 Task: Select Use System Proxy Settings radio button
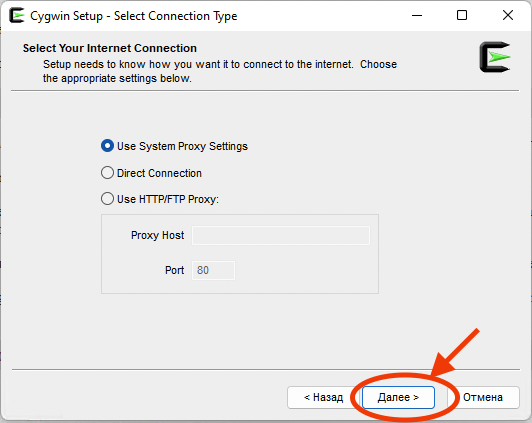[107, 146]
